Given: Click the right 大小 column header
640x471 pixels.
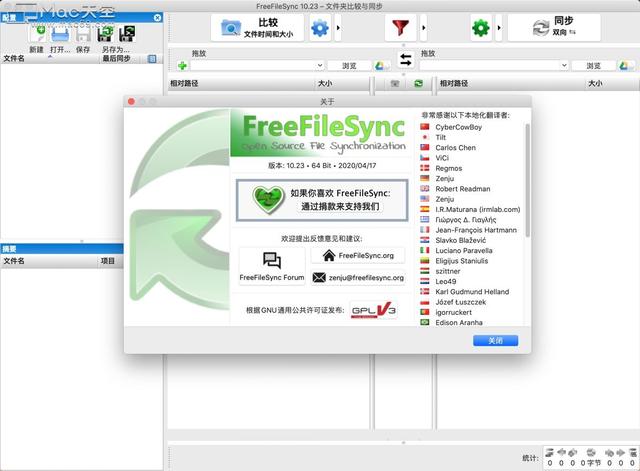Looking at the screenshot, I should (x=612, y=83).
